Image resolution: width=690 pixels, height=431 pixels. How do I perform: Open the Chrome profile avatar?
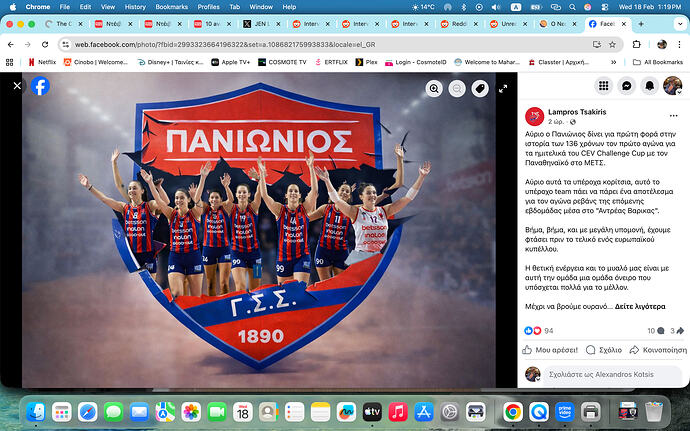662,44
